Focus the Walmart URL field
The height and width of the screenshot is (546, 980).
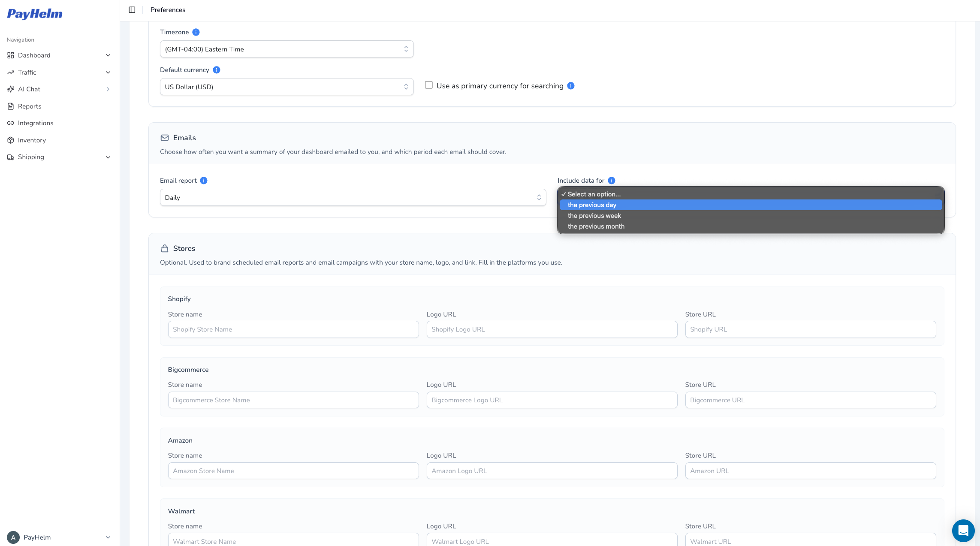pos(811,540)
